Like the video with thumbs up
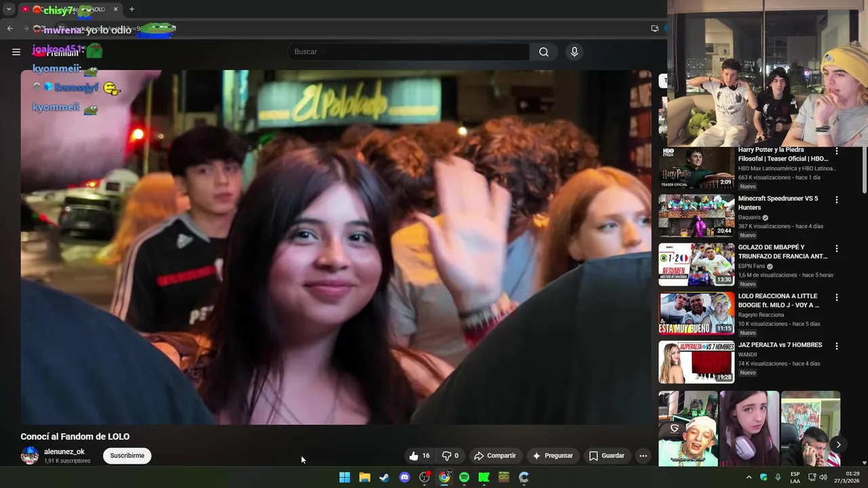Viewport: 868px width, 488px height. (x=419, y=455)
